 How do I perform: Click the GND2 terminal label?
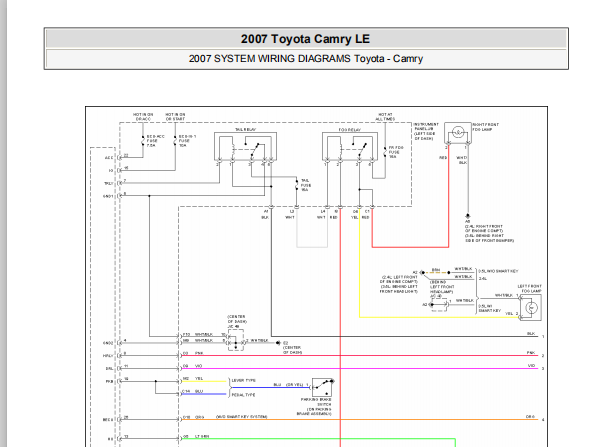coord(108,343)
